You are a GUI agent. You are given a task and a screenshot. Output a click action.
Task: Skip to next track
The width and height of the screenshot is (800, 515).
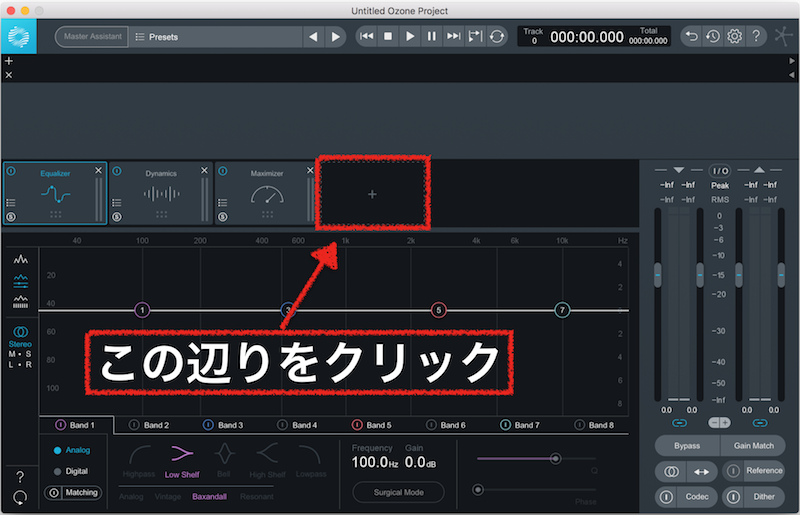pos(453,36)
